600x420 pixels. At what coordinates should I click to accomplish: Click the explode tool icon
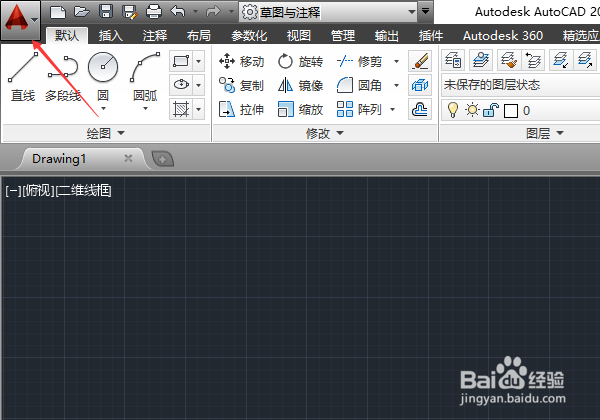[420, 85]
